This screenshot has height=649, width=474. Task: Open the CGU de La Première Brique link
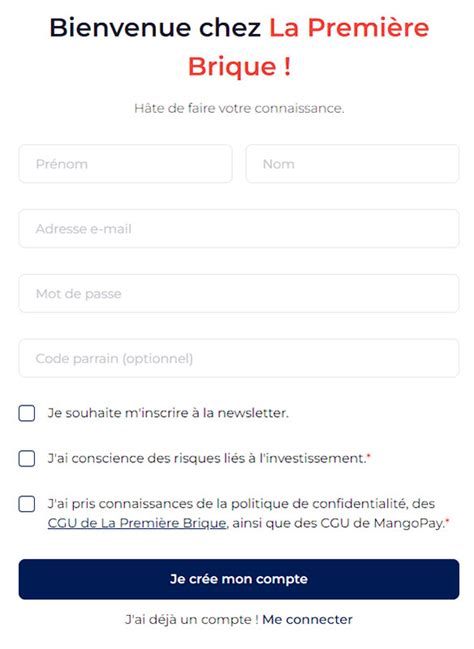point(137,523)
